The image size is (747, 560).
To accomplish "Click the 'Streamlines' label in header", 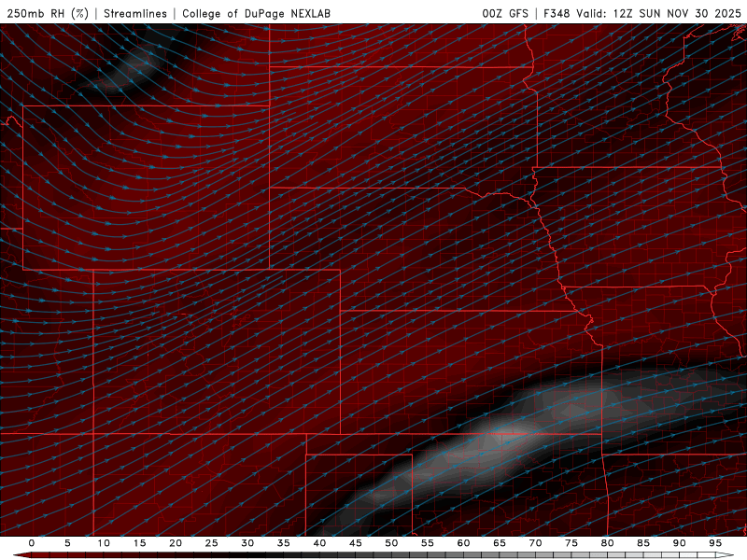I will [135, 13].
